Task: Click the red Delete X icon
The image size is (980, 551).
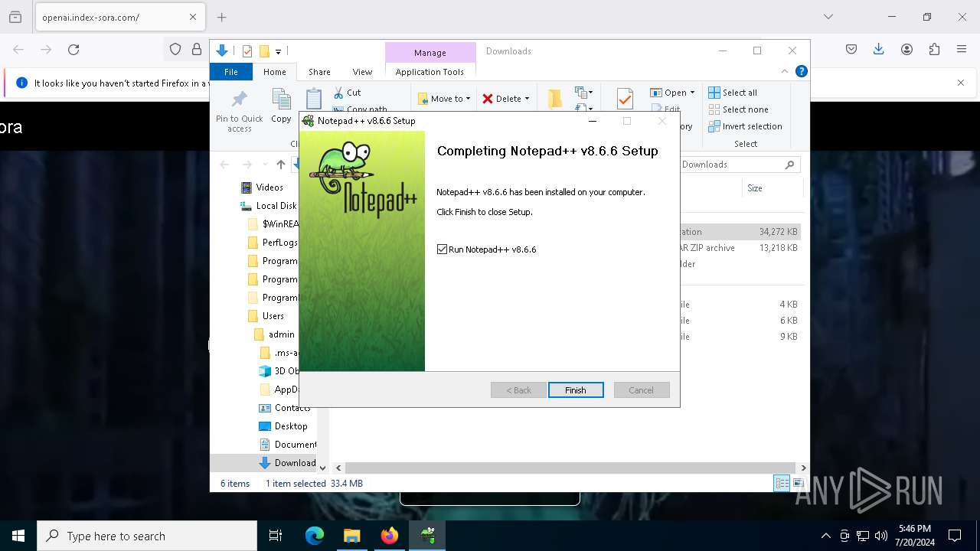Action: tap(488, 99)
